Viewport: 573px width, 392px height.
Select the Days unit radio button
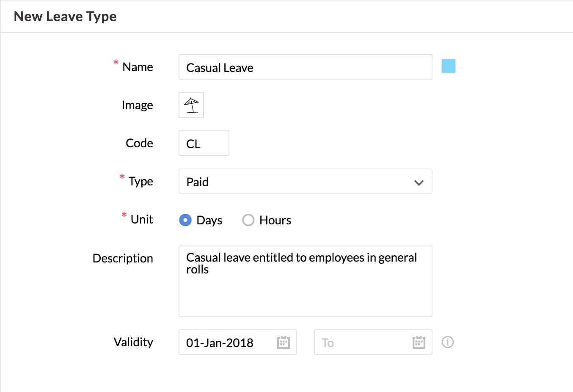(185, 220)
